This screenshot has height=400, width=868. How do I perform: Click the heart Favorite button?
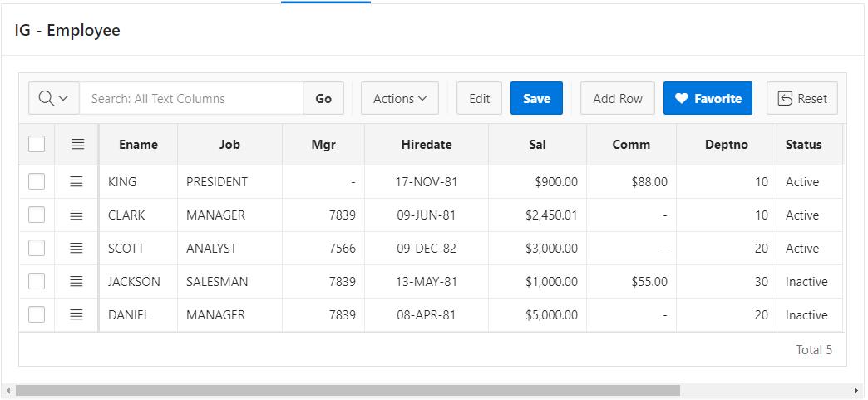tap(708, 98)
